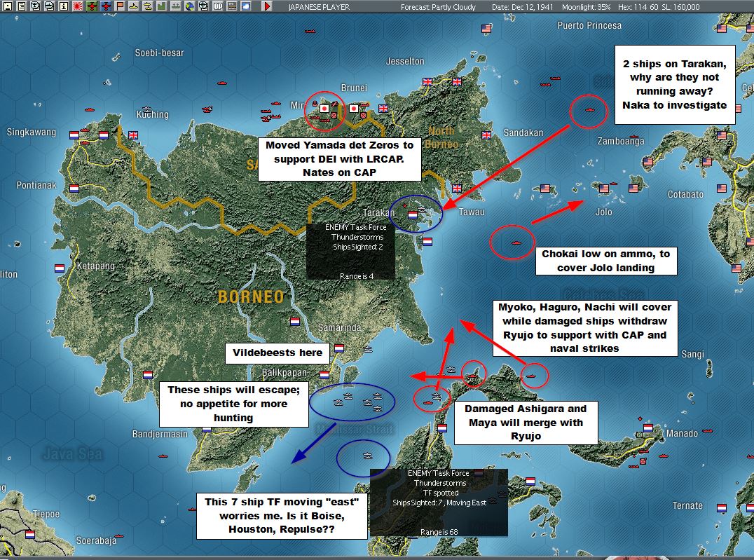Select the Dutch base flag at Tarakan
The height and width of the screenshot is (560, 754).
[413, 215]
